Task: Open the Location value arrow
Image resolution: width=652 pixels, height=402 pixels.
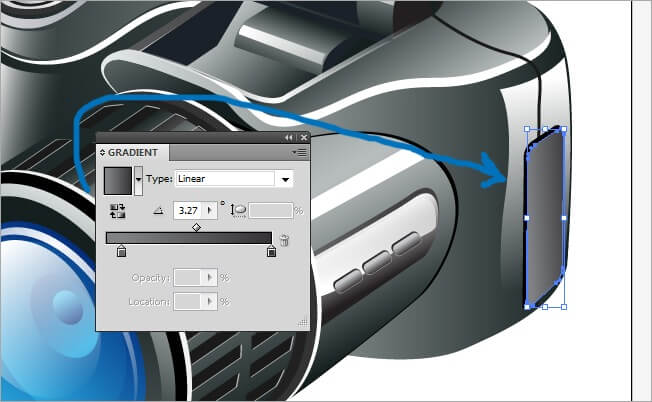Action: click(209, 301)
